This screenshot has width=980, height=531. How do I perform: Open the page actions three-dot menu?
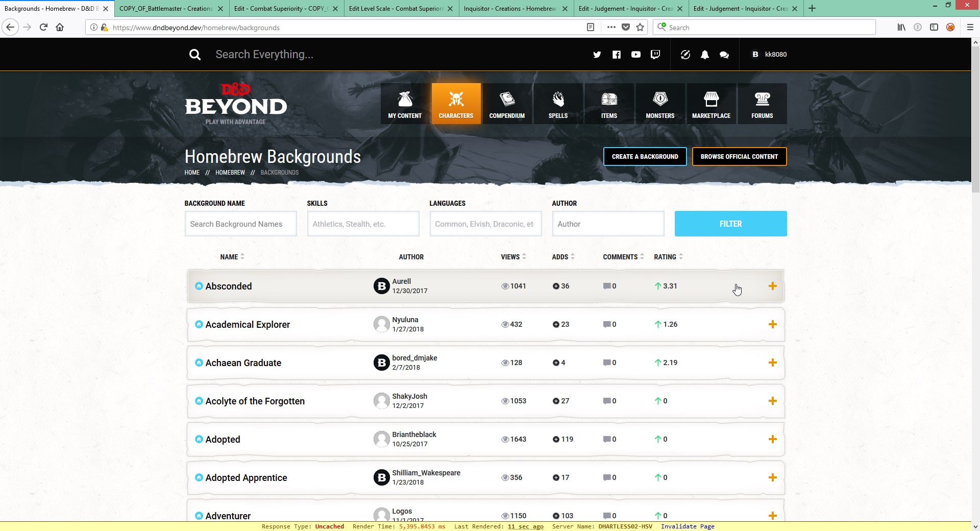click(x=611, y=28)
